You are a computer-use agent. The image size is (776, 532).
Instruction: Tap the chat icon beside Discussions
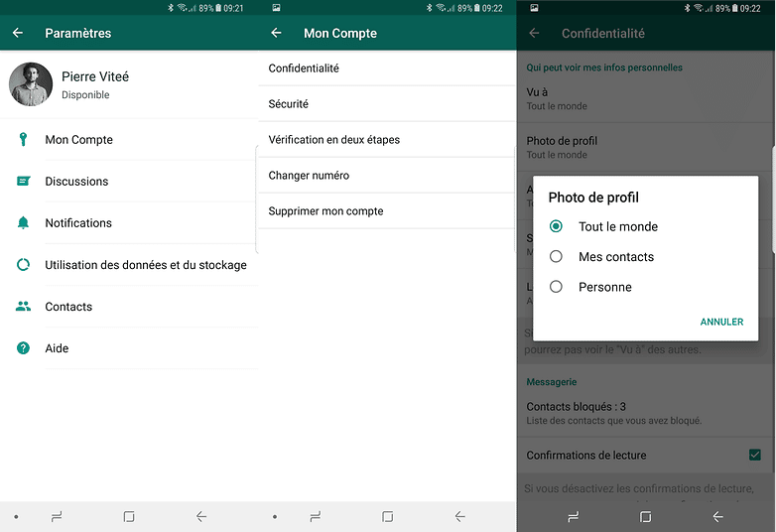(23, 182)
